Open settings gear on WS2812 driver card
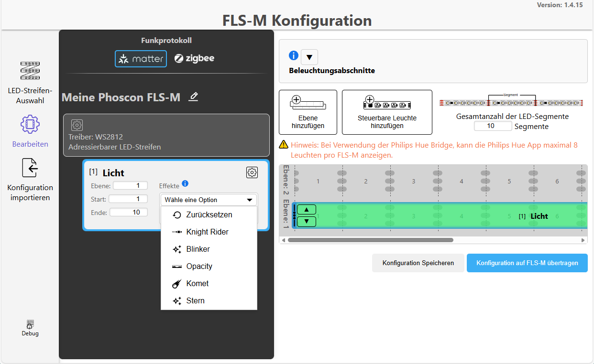 coord(77,125)
